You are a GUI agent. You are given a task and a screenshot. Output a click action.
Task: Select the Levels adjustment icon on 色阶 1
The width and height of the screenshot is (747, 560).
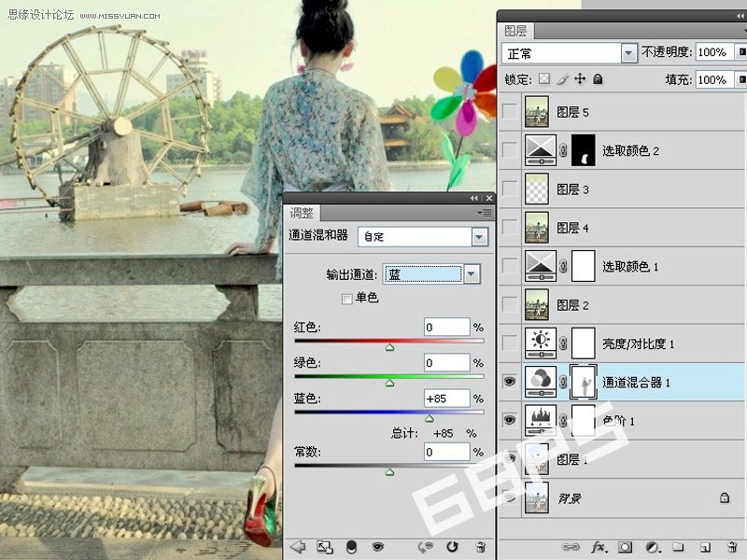(x=541, y=421)
